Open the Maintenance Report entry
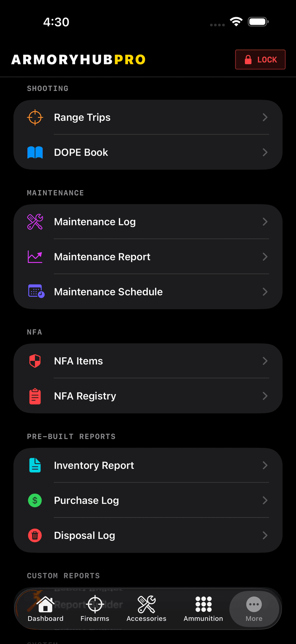The width and height of the screenshot is (296, 644). click(x=102, y=257)
